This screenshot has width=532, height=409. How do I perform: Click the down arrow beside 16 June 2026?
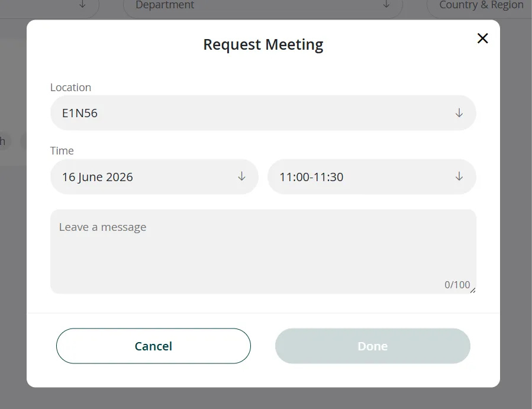(241, 176)
